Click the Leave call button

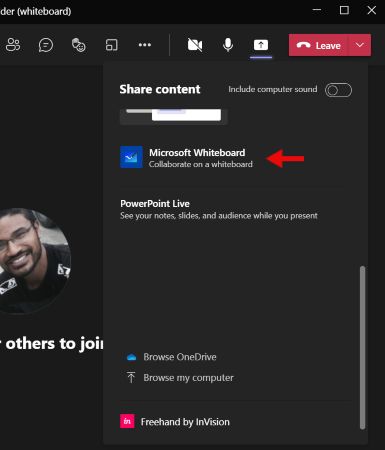319,45
